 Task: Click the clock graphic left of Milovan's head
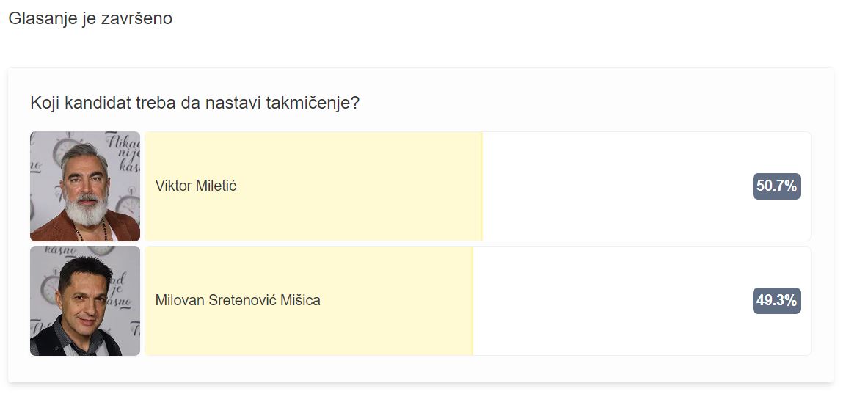pos(49,288)
